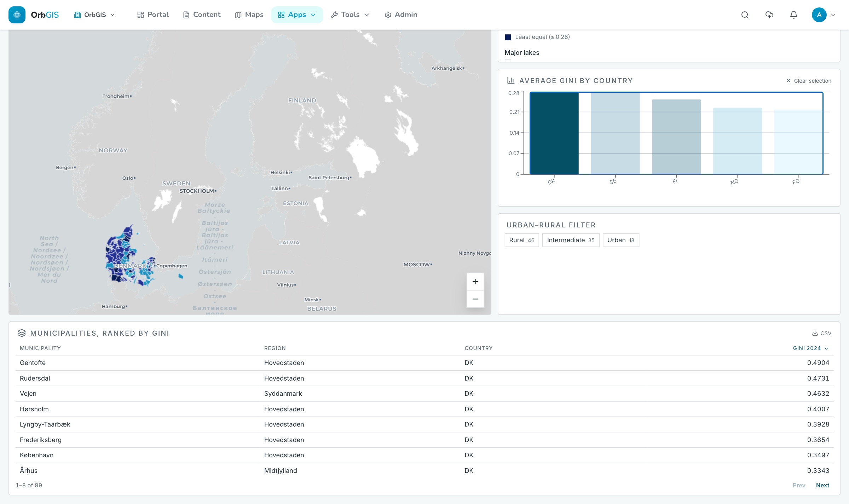The width and height of the screenshot is (849, 504).
Task: Select the Gentofte table row
Action: pos(424,363)
